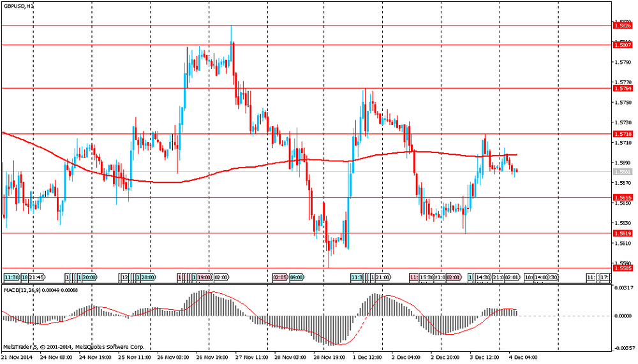This screenshot has width=638, height=364.
Task: Open the cyan 11:30 news event marker
Action: pos(11,278)
